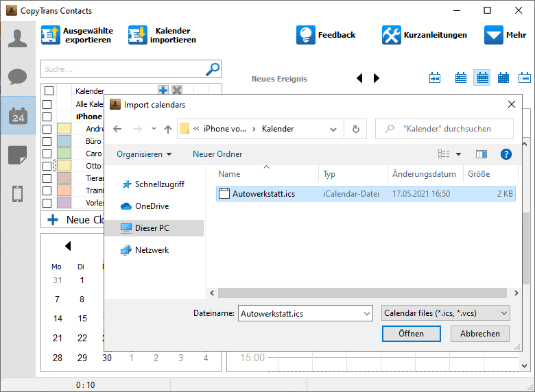Open Feedback lightbulb icon
This screenshot has width=535, height=392.
point(306,35)
